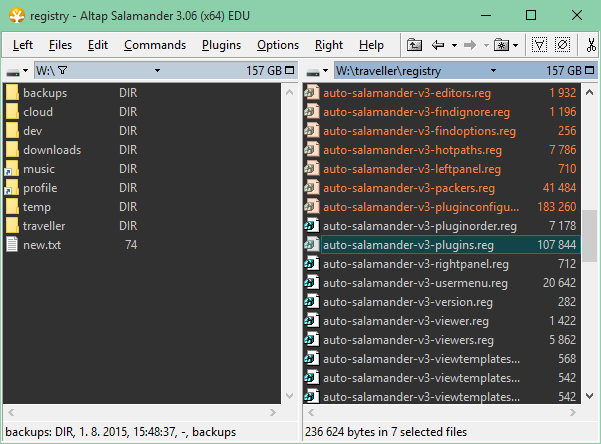Open the Back history dropdown arrow
This screenshot has height=444, width=601.
tap(455, 45)
